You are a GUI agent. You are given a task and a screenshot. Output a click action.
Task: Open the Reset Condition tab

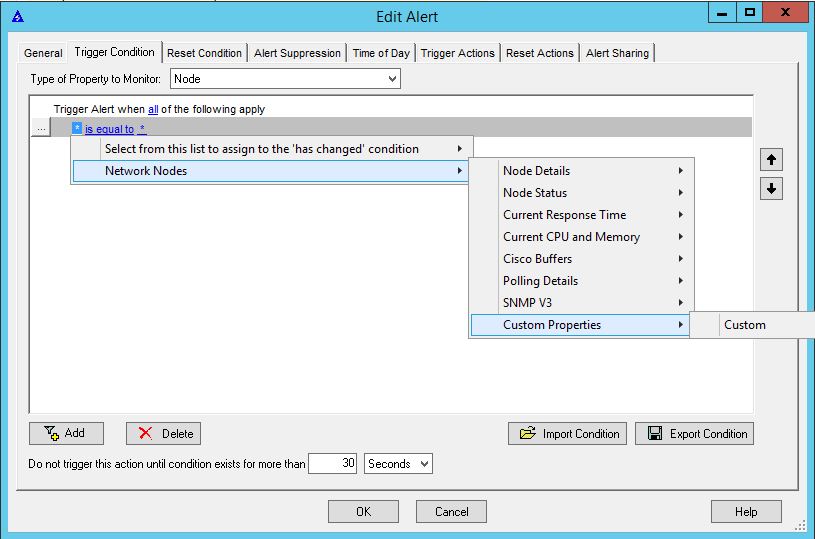pyautogui.click(x=204, y=53)
